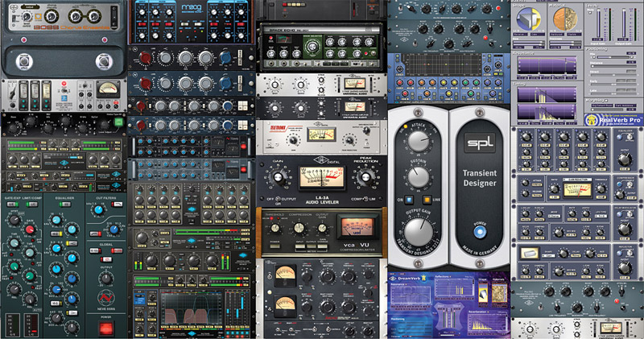Click the Cambridge EQ frequency graph display
This screenshot has height=339, width=644.
[445, 64]
